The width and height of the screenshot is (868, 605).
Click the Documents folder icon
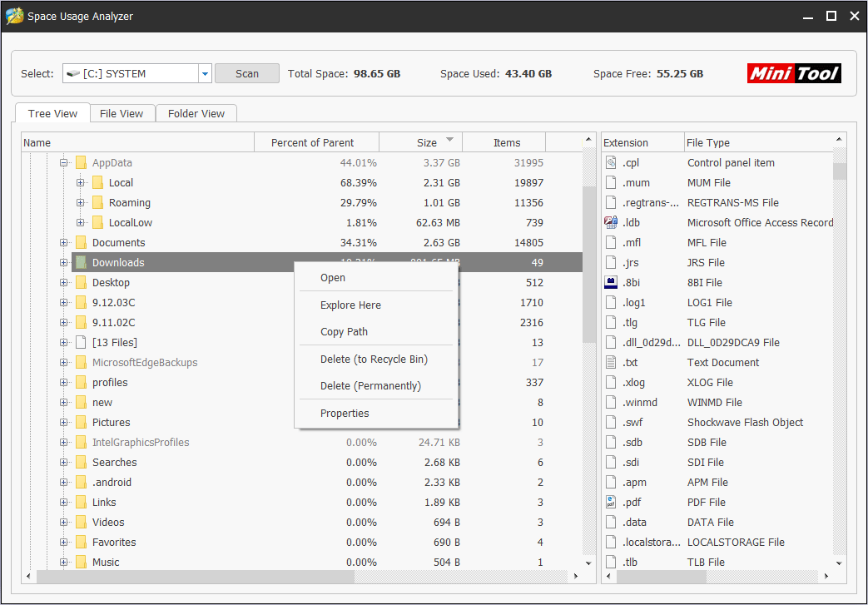81,242
